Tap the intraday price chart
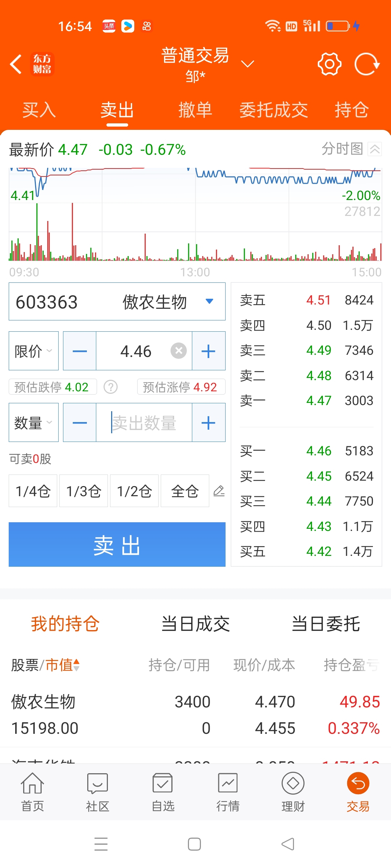 [x=195, y=214]
